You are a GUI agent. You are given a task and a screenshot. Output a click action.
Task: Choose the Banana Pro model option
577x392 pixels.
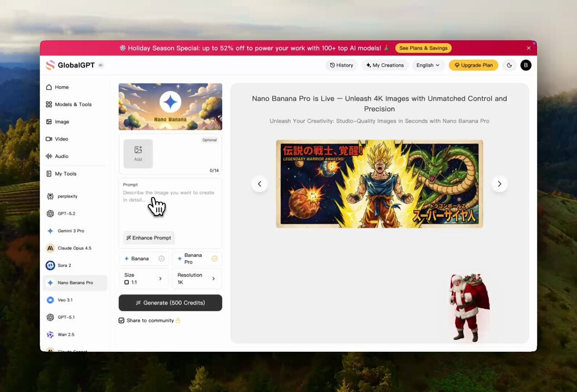pyautogui.click(x=197, y=259)
